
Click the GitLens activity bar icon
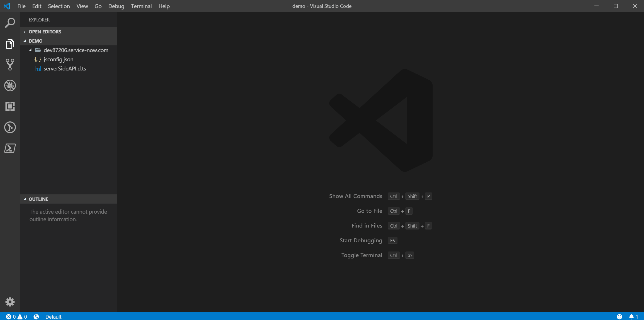[x=10, y=127]
